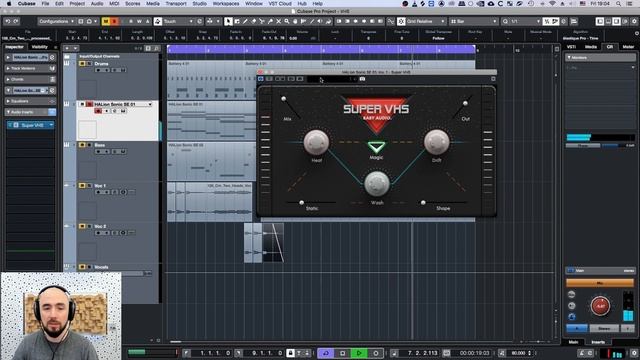Open the Apple menu
640x360 pixels.
pyautogui.click(x=9, y=4)
